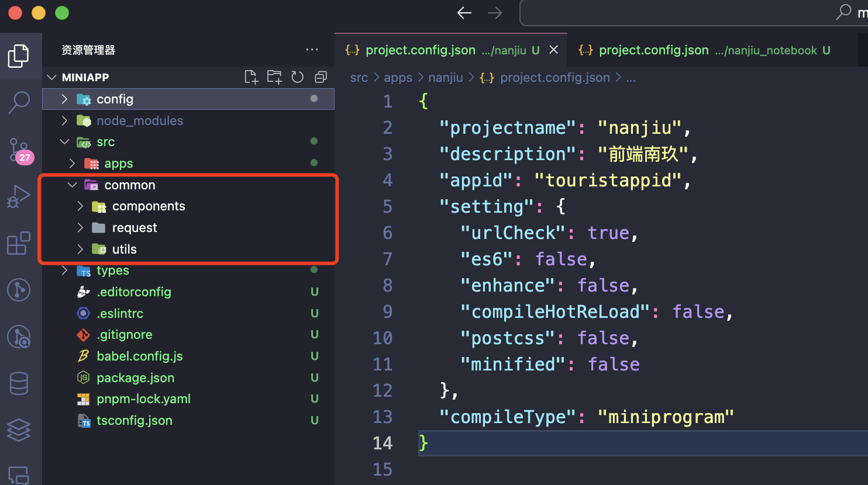Click the "miniprogram" value on line 13
The width and height of the screenshot is (868, 485).
coord(666,417)
